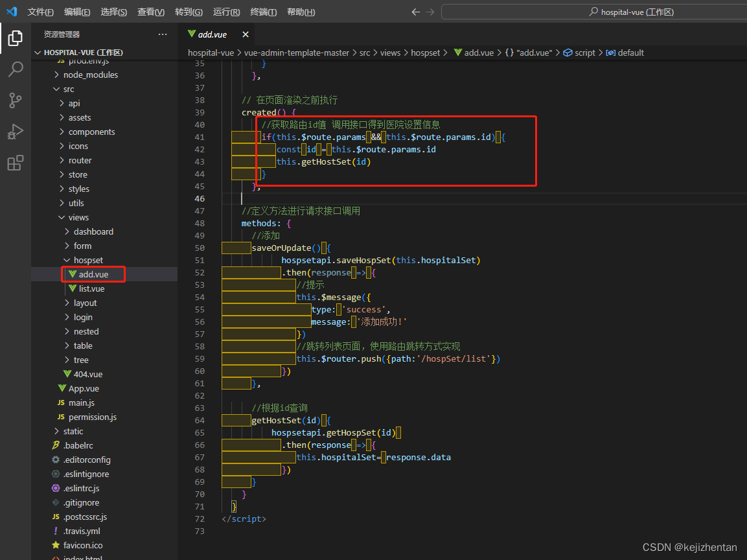Click line number 46 in gutter

click(200, 199)
